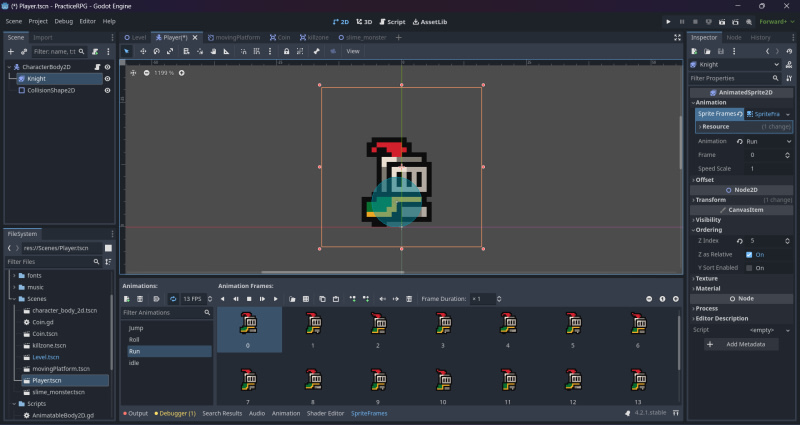Hide the CollisionShape2D node using its eye icon

coord(107,90)
